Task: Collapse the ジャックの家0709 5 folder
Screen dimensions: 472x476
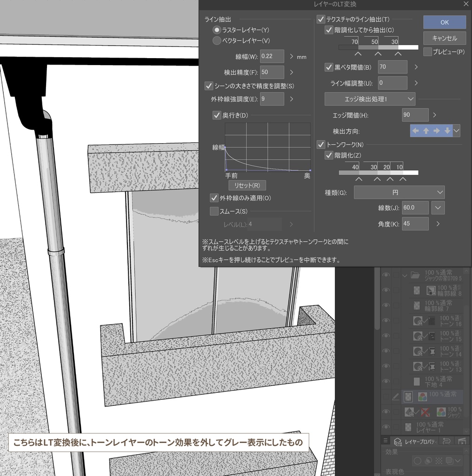Action: click(405, 276)
